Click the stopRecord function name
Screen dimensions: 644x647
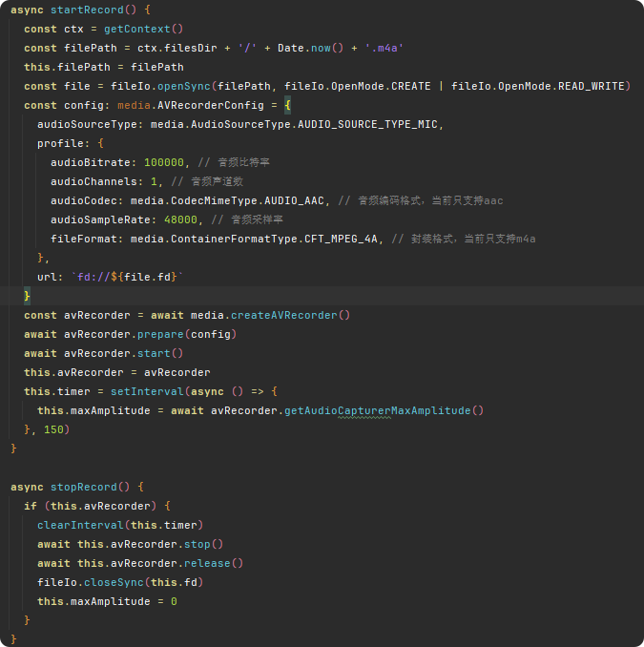pyautogui.click(x=84, y=487)
